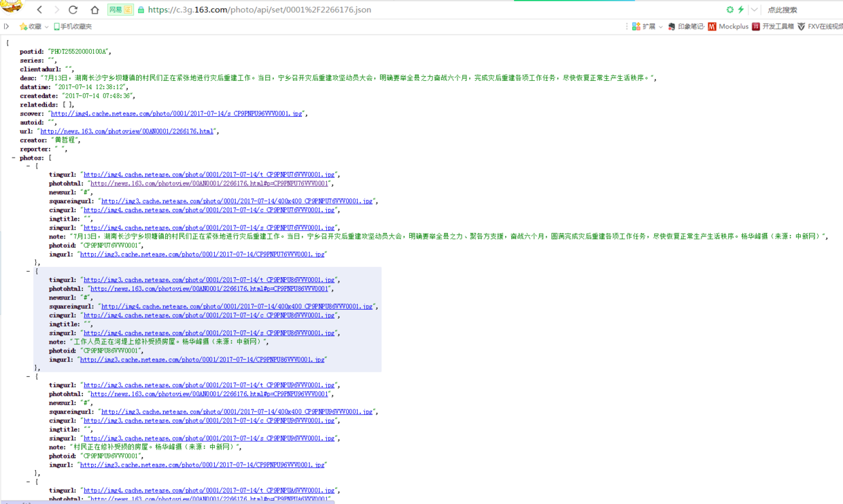Click the photoid value "CP9PNPU76VVV0001"
This screenshot has width=843, height=504.
(110, 245)
